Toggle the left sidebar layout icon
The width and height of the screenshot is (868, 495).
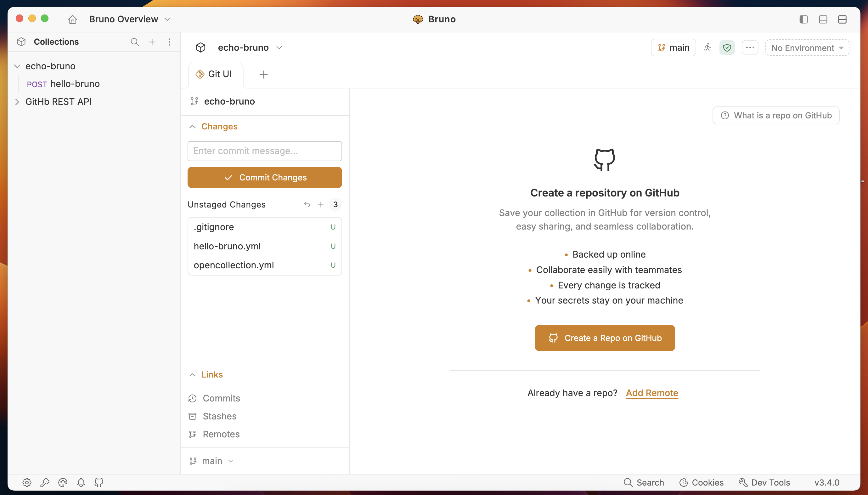(x=803, y=20)
